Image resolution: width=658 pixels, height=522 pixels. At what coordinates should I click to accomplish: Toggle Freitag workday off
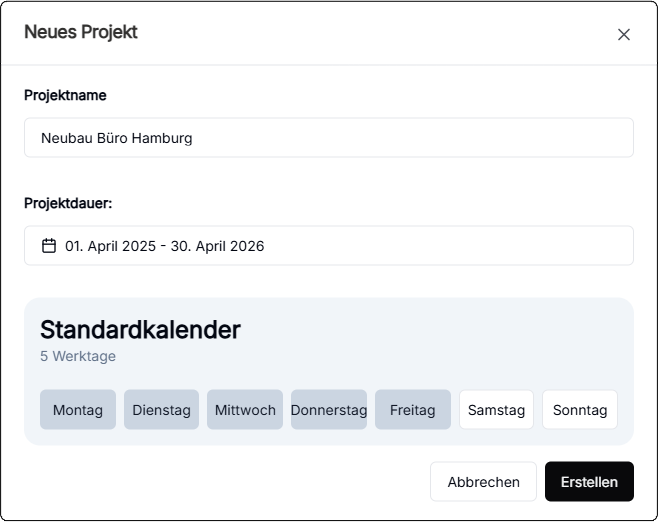[412, 410]
